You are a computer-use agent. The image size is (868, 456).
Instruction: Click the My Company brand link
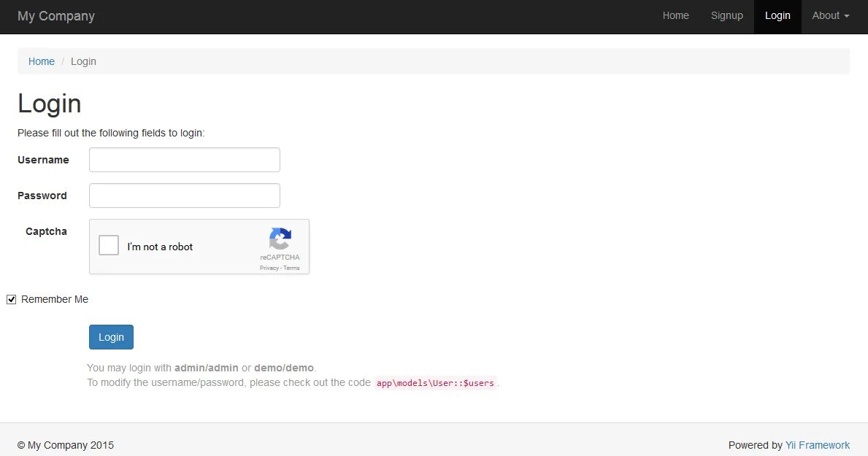pyautogui.click(x=56, y=15)
